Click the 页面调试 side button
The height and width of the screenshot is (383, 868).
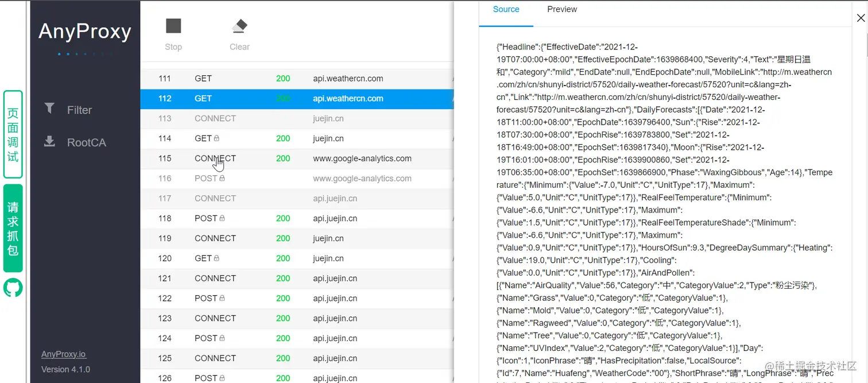click(x=13, y=134)
